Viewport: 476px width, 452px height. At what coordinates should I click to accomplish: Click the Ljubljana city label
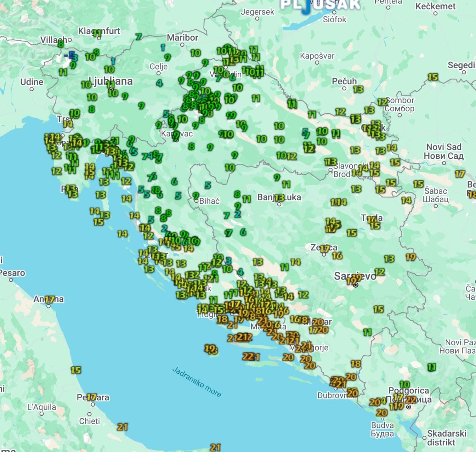111,81
